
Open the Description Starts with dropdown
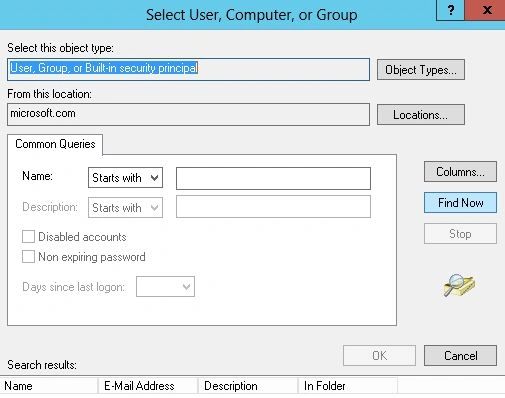[x=125, y=208]
